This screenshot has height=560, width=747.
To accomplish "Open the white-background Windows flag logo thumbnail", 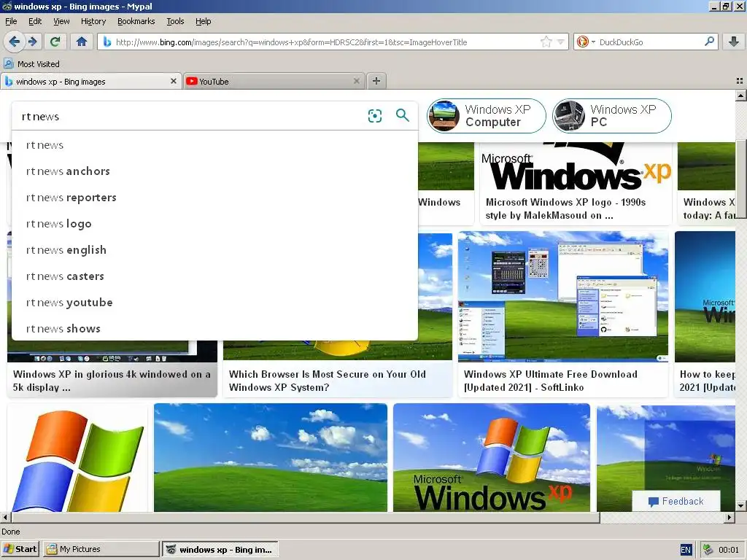I will (x=77, y=458).
